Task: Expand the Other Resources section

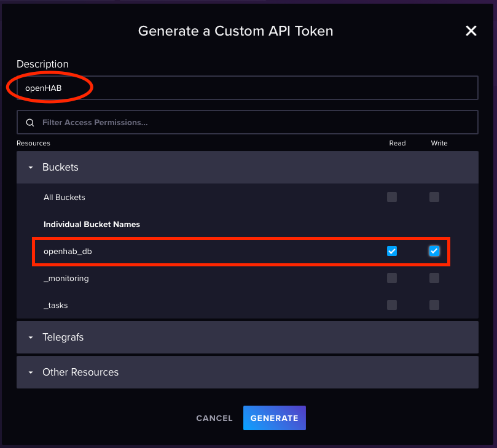Action: tap(31, 373)
